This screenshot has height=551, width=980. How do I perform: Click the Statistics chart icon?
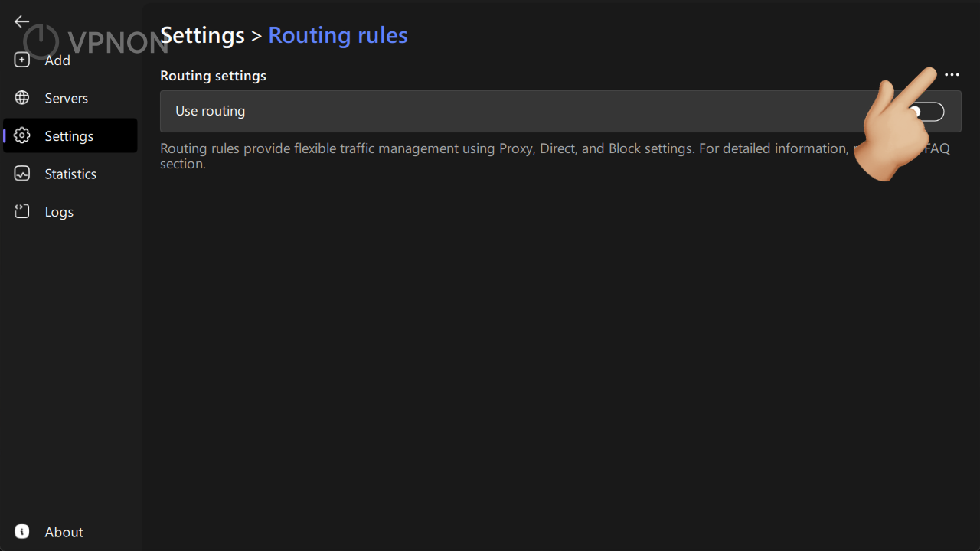pos(22,174)
